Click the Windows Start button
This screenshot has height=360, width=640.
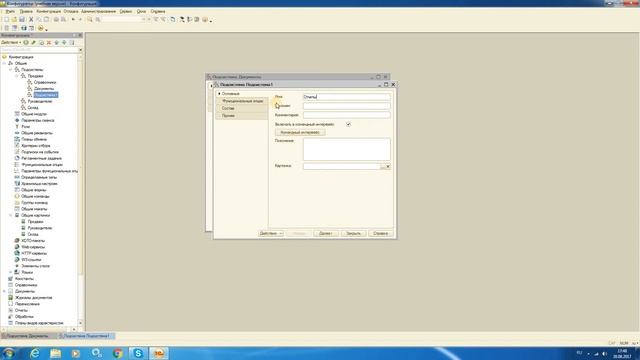click(x=9, y=353)
